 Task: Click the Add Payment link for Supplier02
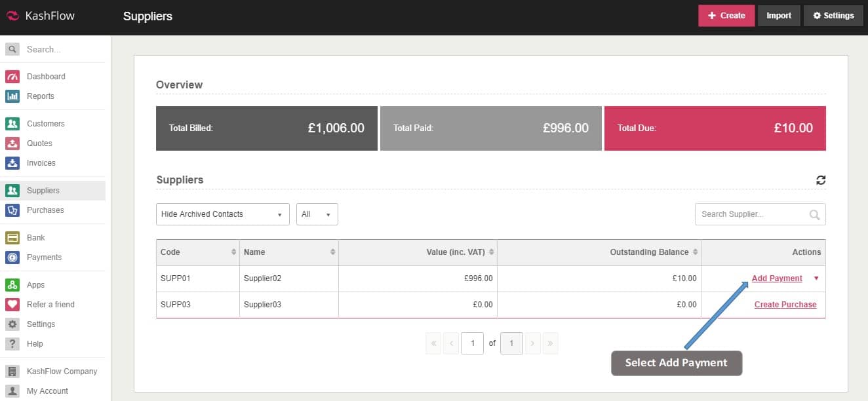[777, 278]
